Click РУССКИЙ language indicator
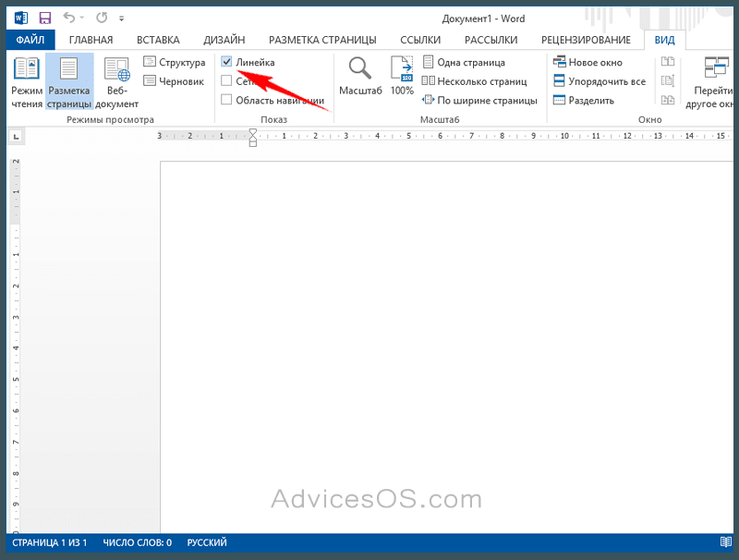Image resolution: width=739 pixels, height=560 pixels. tap(207, 542)
